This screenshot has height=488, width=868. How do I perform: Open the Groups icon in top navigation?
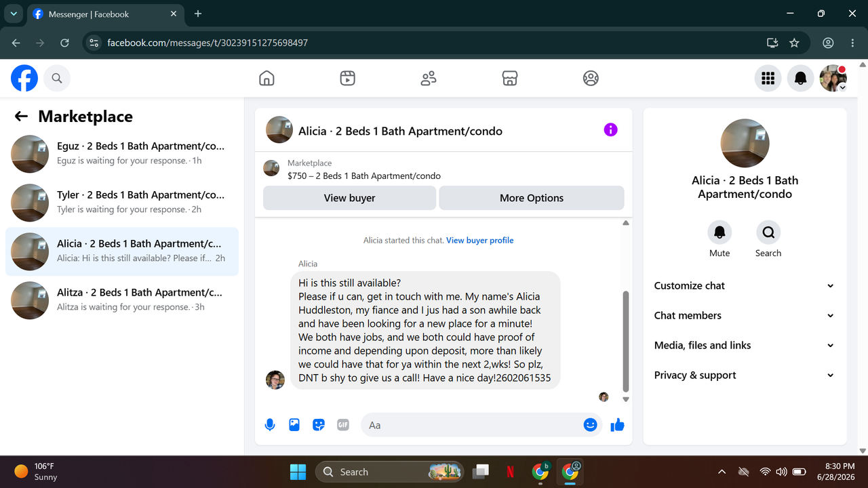(591, 79)
